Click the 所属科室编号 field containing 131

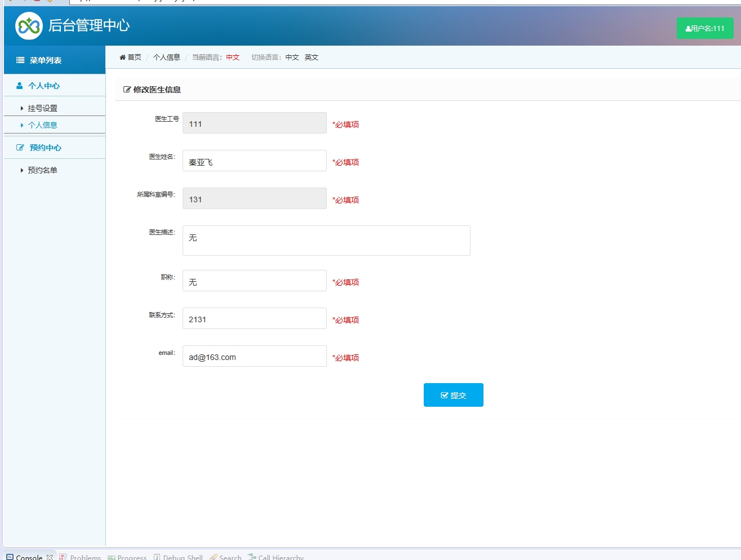click(x=255, y=198)
